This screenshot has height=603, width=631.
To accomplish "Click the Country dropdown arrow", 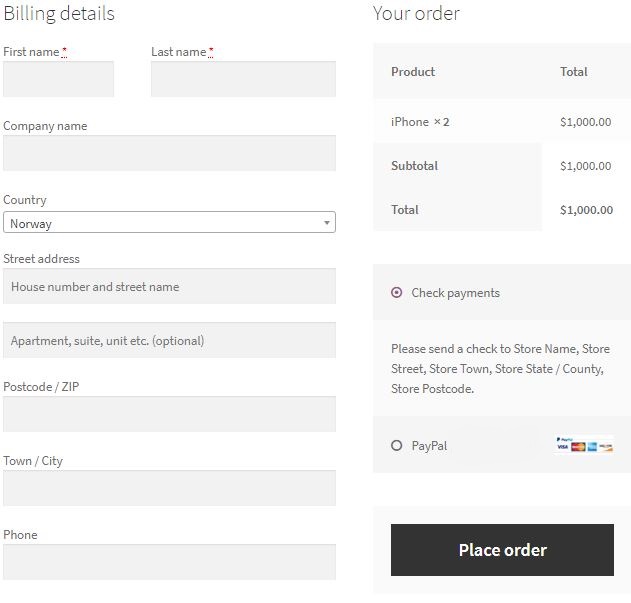I will pyautogui.click(x=327, y=223).
